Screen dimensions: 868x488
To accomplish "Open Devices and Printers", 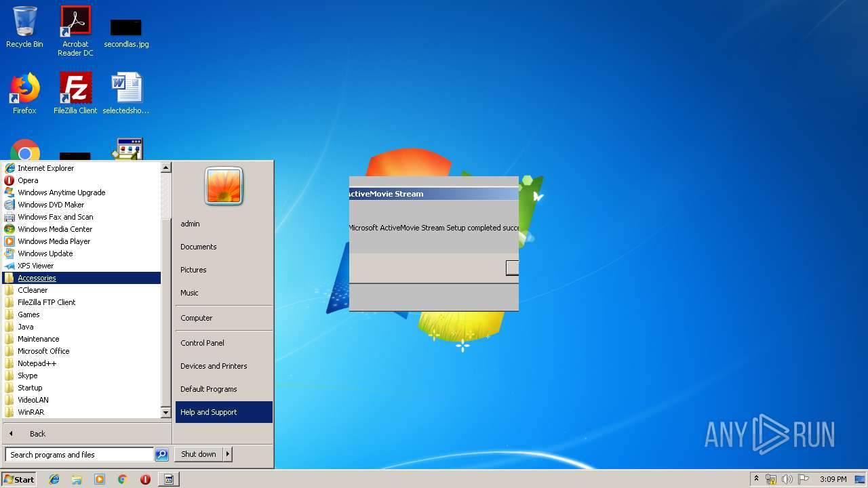I will click(x=224, y=366).
